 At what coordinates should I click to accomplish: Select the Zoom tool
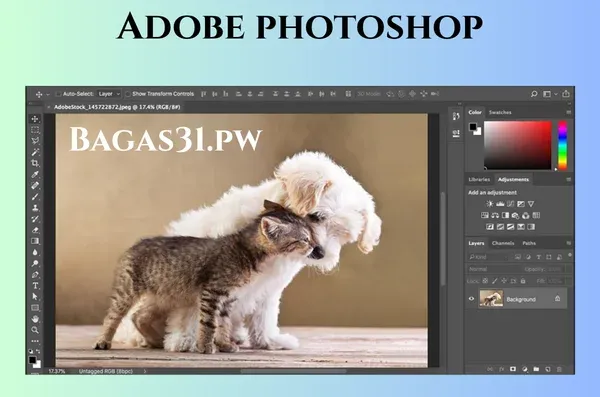(35, 330)
